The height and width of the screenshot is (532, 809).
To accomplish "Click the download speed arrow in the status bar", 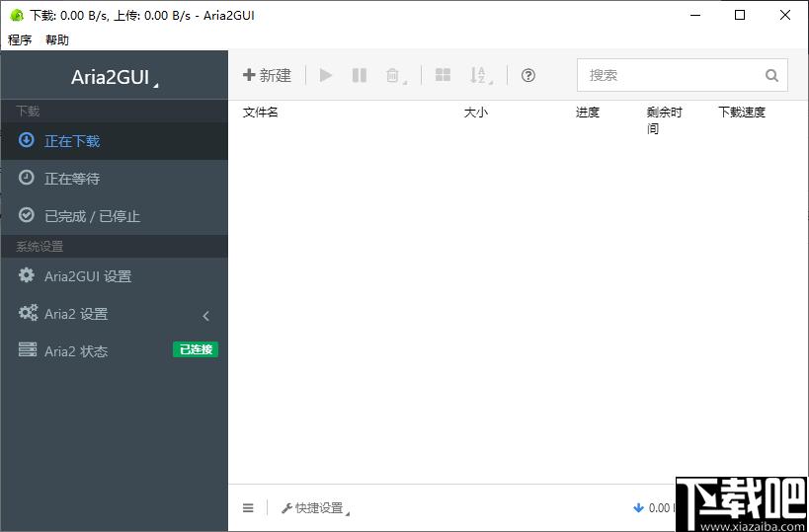I will [639, 508].
